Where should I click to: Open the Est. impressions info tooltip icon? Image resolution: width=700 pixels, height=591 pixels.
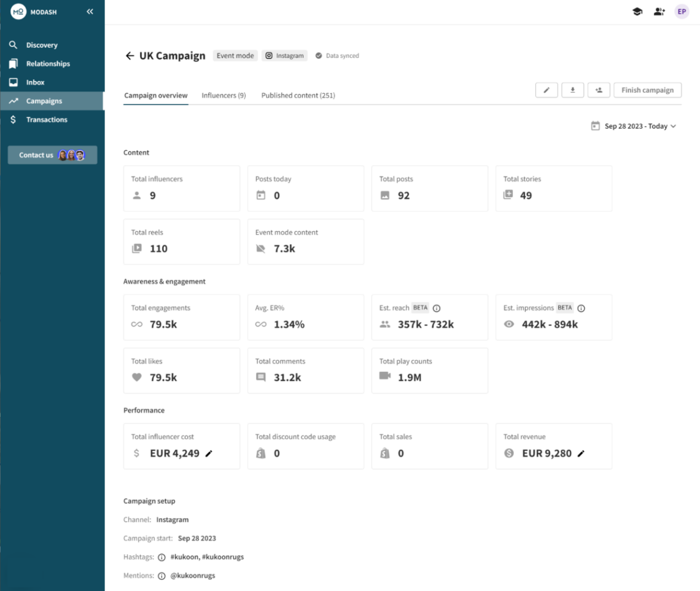pyautogui.click(x=581, y=308)
